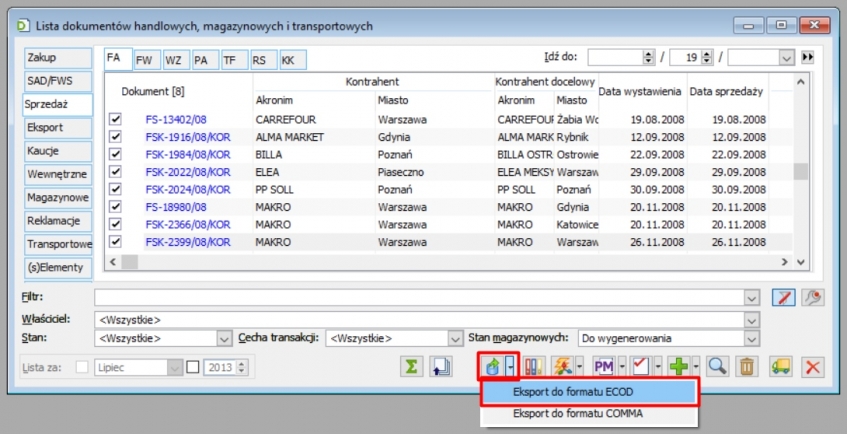Screen dimensions: 847x434
Task: Click the export icon button
Action: pos(492,367)
